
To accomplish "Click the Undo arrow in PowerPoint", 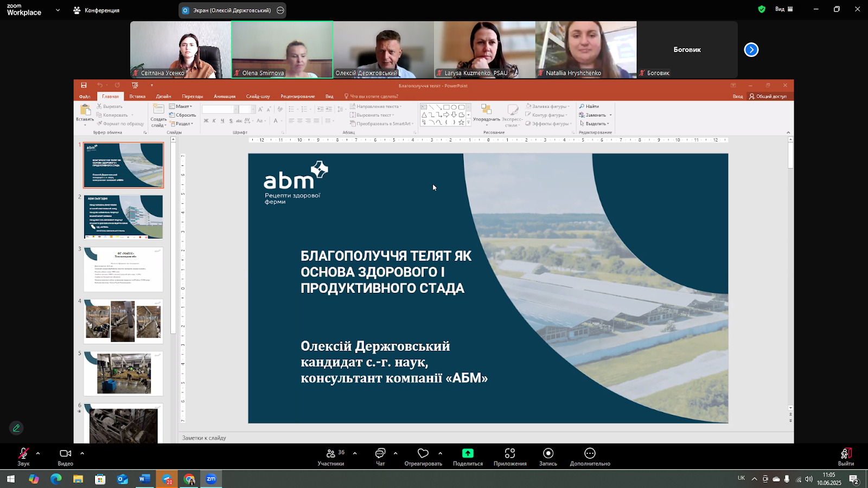I will click(100, 85).
